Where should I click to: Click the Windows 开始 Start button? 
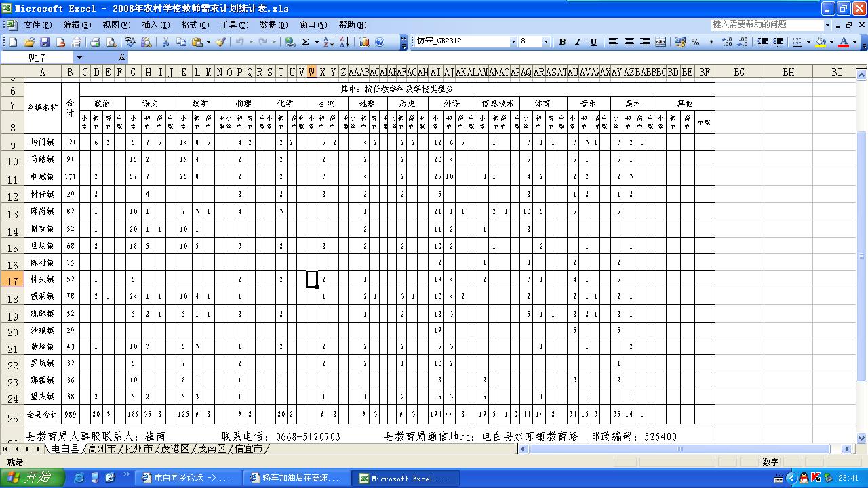pyautogui.click(x=32, y=478)
